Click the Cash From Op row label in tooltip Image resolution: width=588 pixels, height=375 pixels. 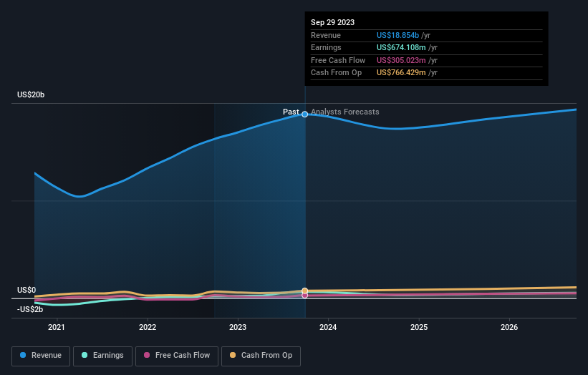337,73
